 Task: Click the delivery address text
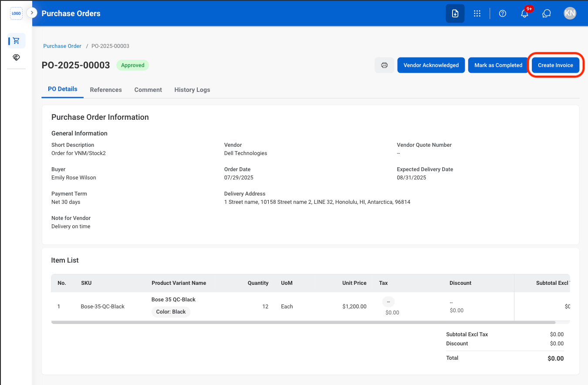pos(317,202)
